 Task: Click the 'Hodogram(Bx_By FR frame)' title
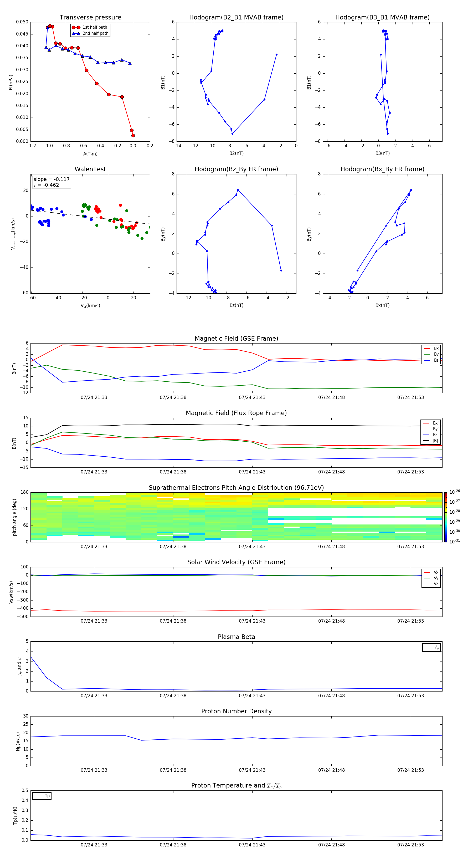click(382, 169)
